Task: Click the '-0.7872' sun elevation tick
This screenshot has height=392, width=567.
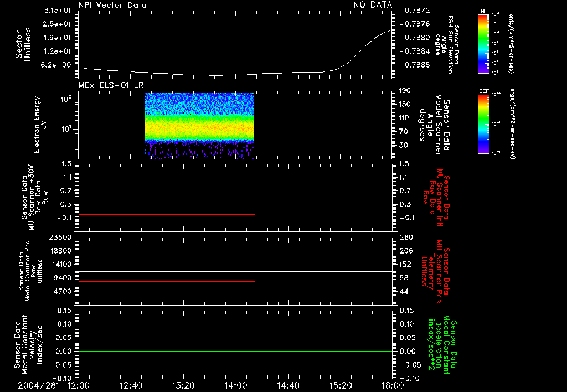Action: (415, 10)
